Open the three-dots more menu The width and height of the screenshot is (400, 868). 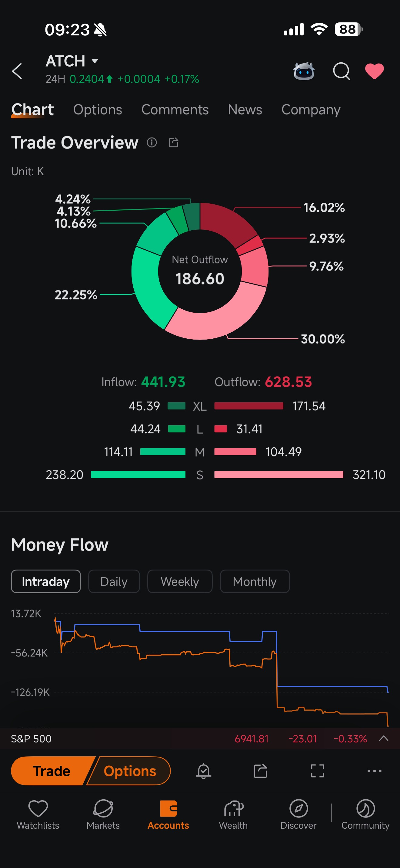[374, 771]
